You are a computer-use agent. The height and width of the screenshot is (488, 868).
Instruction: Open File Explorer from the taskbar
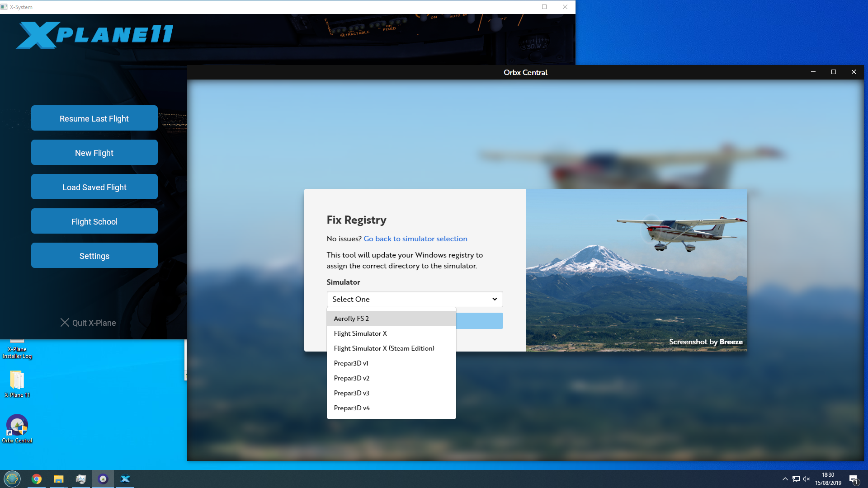pyautogui.click(x=59, y=479)
